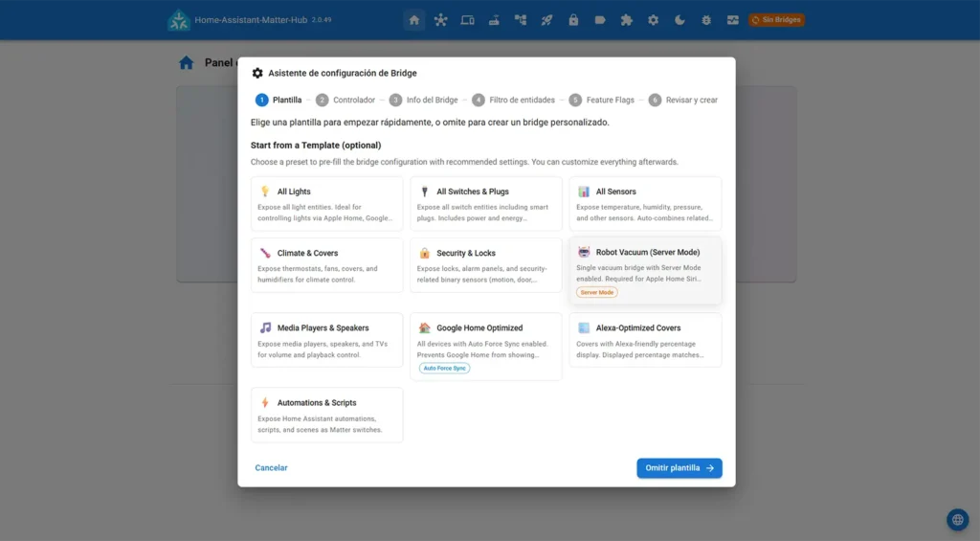Screen dimensions: 980x541
Task: Open the bug debug icon
Action: pos(706,20)
